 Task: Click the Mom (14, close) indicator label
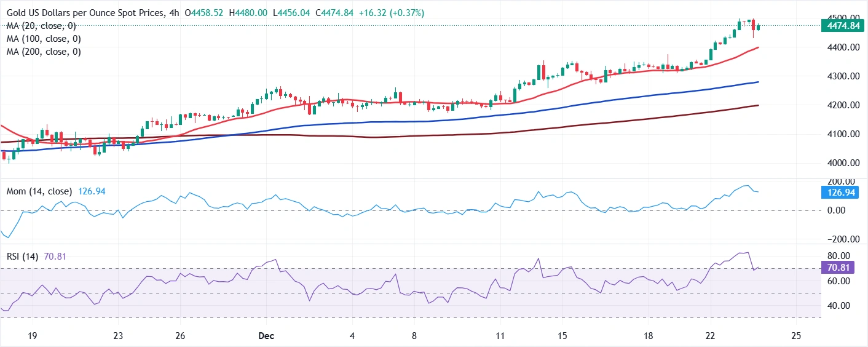pos(39,191)
